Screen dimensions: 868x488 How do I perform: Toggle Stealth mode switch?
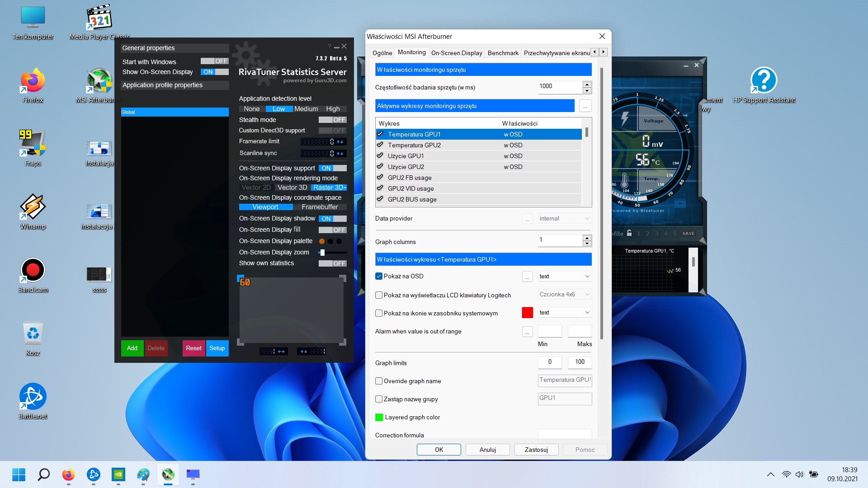pyautogui.click(x=333, y=120)
